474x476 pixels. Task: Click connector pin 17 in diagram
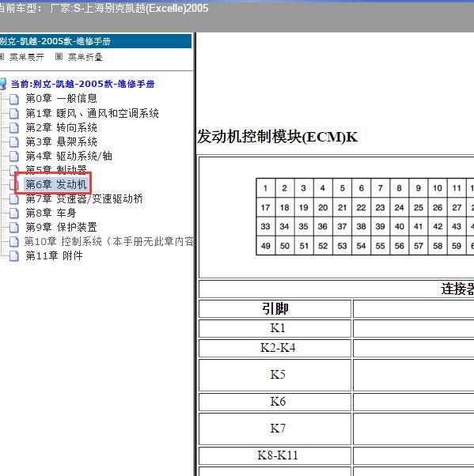(x=266, y=208)
